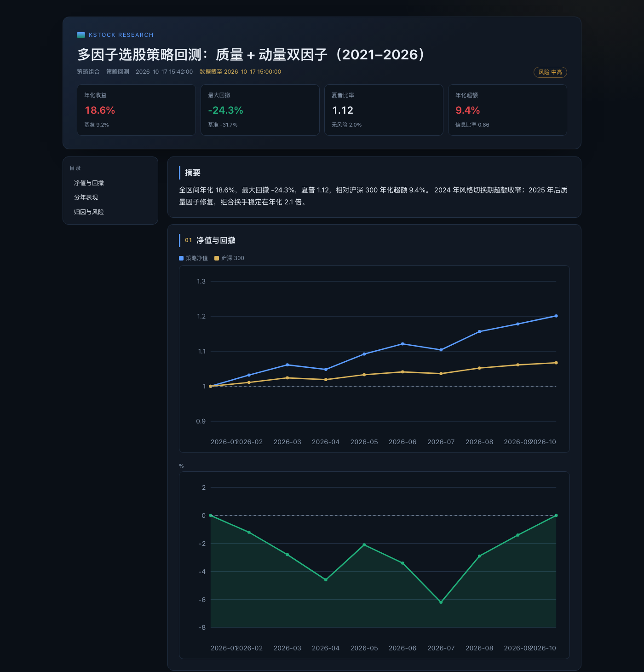644x672 pixels.
Task: Click the 摘要 section heading
Action: click(x=193, y=173)
